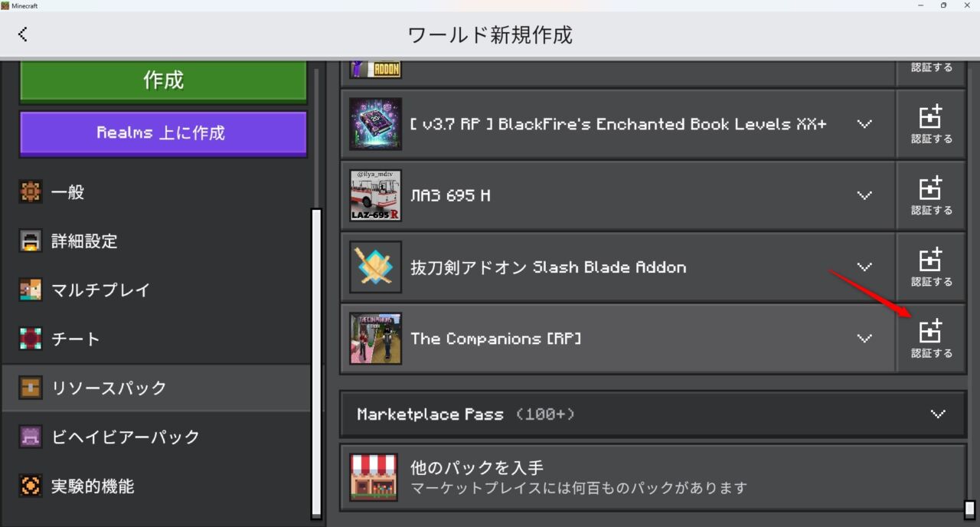Click the Marketplace Pass (100+) label

(465, 414)
